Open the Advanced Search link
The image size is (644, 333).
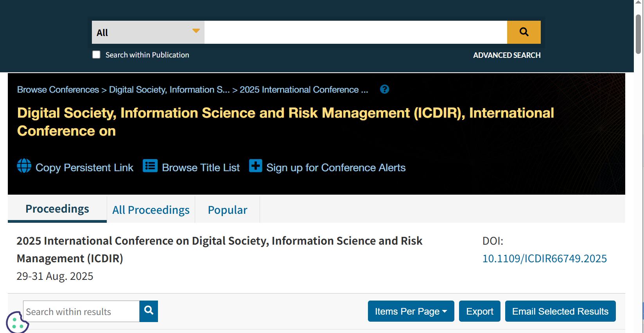click(x=507, y=55)
